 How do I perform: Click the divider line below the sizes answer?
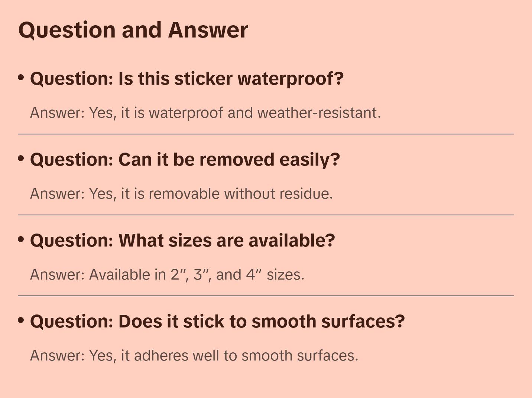click(x=266, y=296)
